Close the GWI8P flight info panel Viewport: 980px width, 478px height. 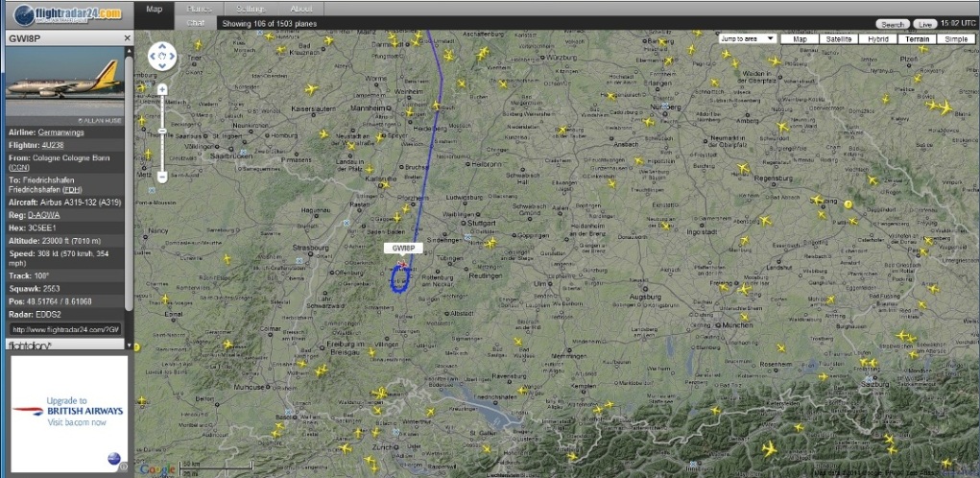(127, 38)
